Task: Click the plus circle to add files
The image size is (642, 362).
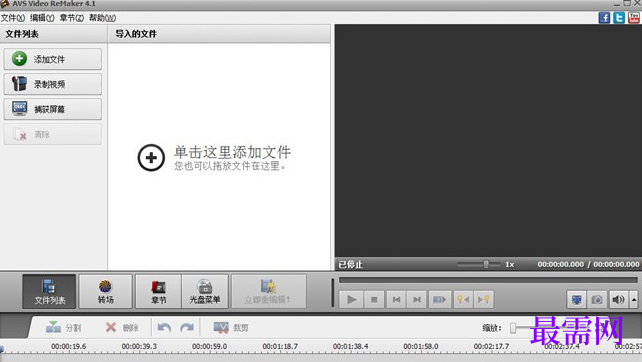Action: click(x=151, y=158)
